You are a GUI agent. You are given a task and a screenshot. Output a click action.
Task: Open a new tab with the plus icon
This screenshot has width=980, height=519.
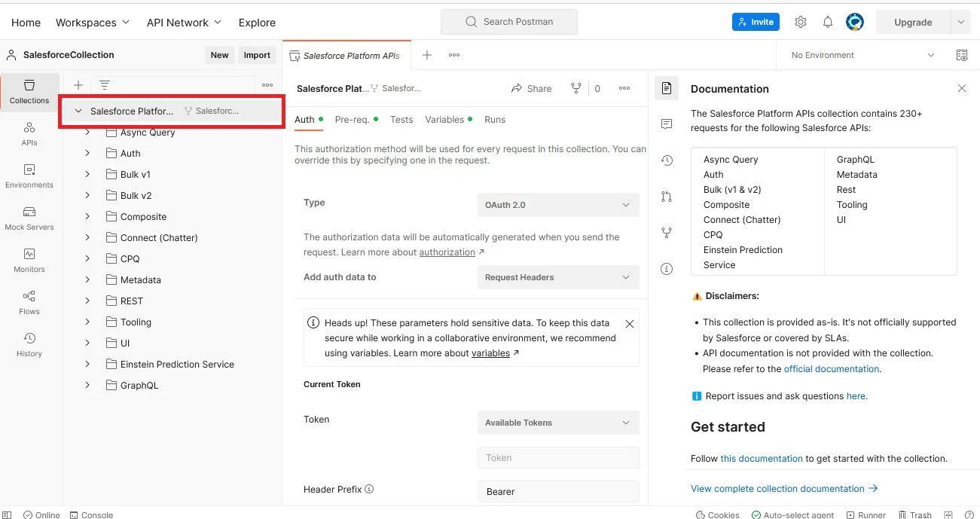[427, 55]
